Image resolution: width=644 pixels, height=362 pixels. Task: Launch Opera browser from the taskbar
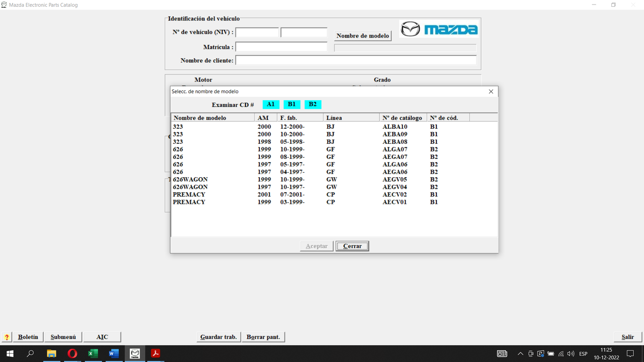point(72,354)
